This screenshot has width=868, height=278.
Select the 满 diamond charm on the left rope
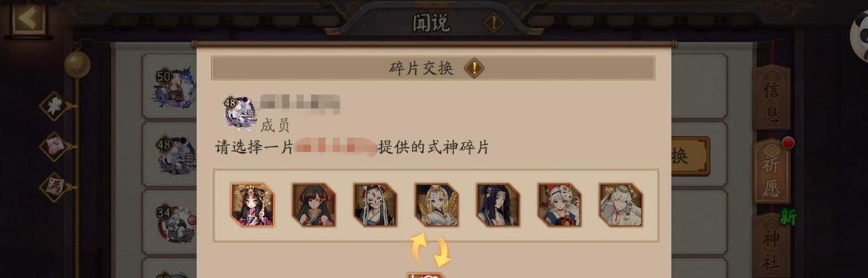[56, 186]
